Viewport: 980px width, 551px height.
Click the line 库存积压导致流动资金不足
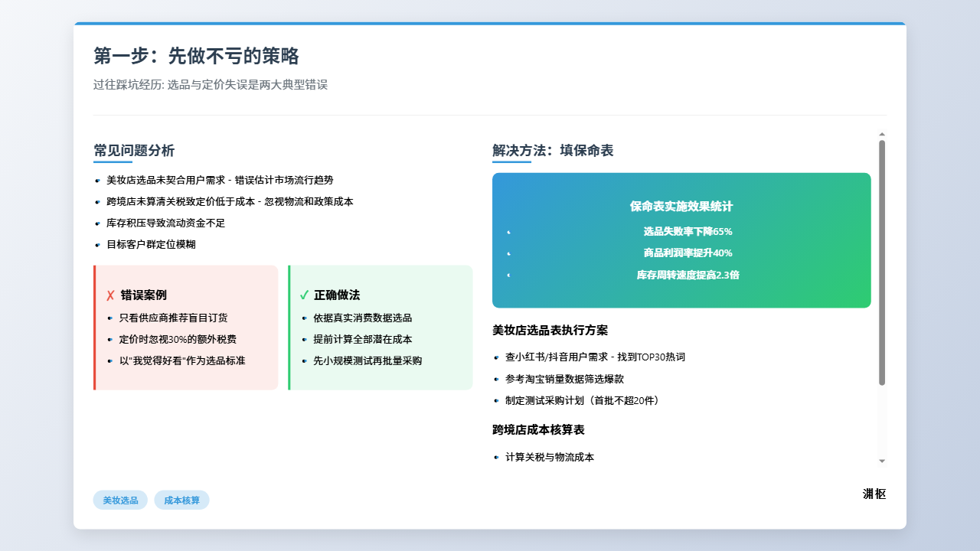point(165,223)
